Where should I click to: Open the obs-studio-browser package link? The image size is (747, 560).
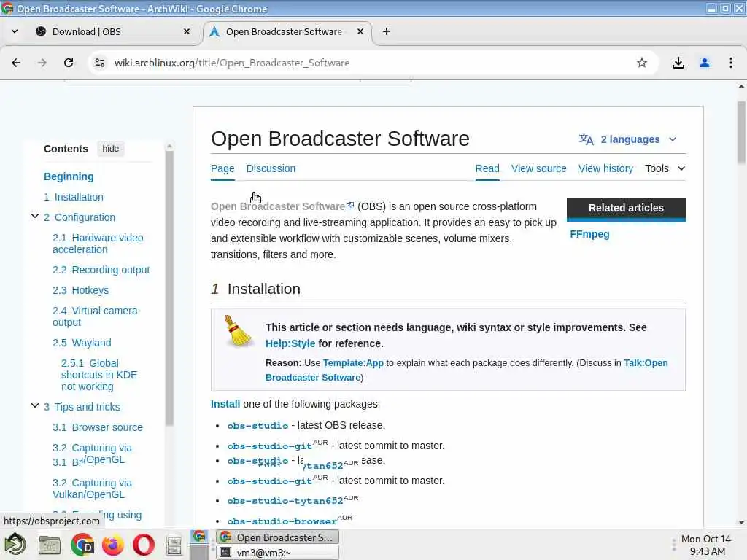tap(282, 521)
